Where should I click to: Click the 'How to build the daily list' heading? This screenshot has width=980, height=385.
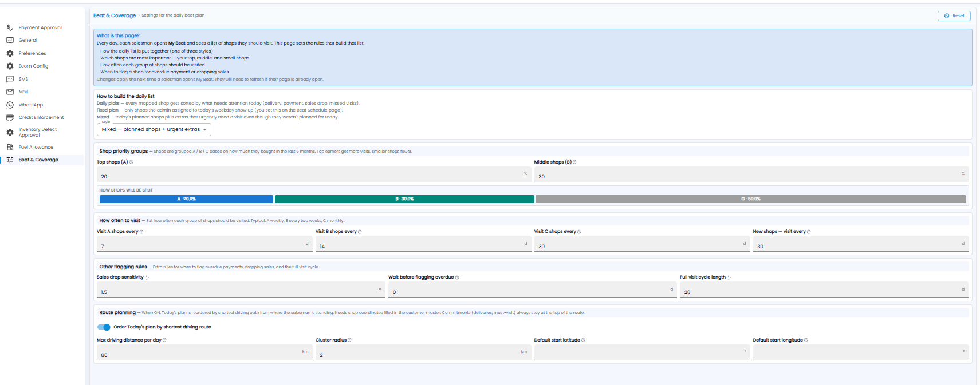coord(125,96)
